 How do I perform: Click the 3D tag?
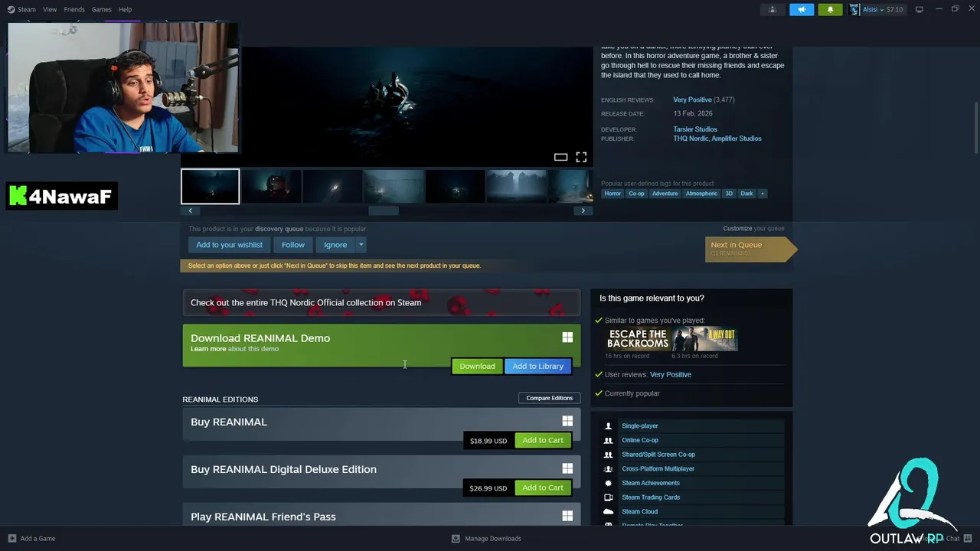(729, 194)
